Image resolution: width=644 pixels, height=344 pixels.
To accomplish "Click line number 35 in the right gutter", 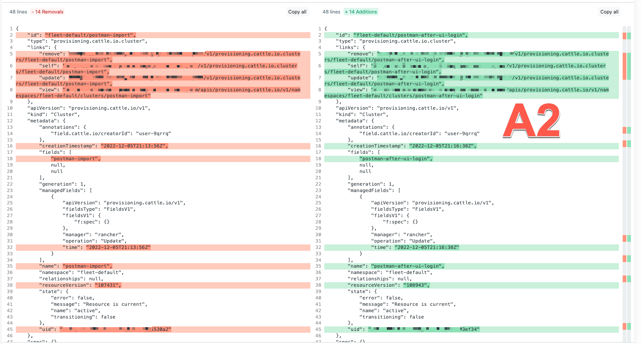I will point(318,266).
